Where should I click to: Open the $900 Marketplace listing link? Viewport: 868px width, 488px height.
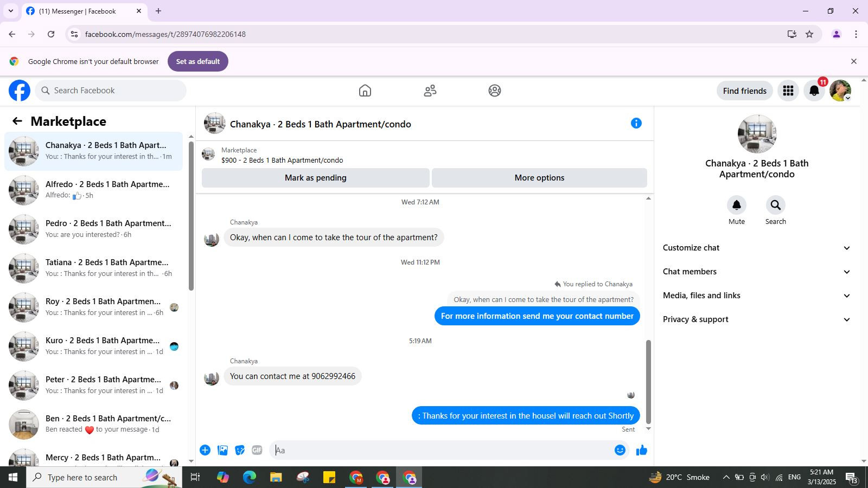coord(282,160)
